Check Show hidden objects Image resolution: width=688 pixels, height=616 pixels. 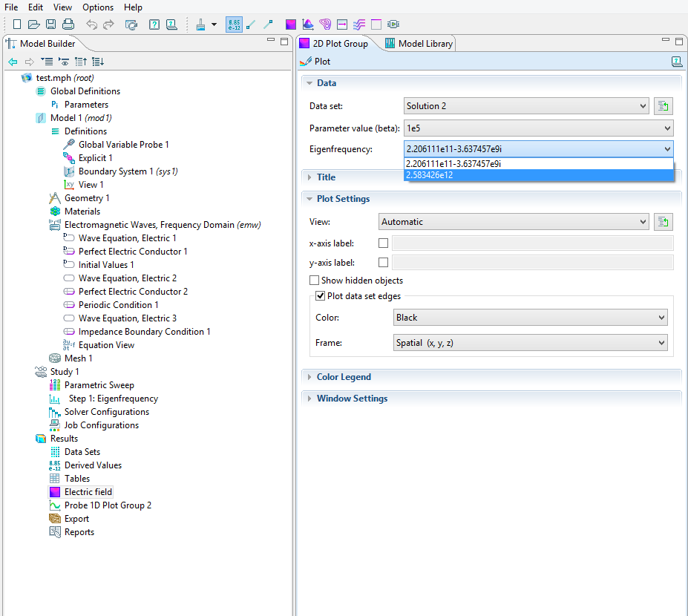315,281
